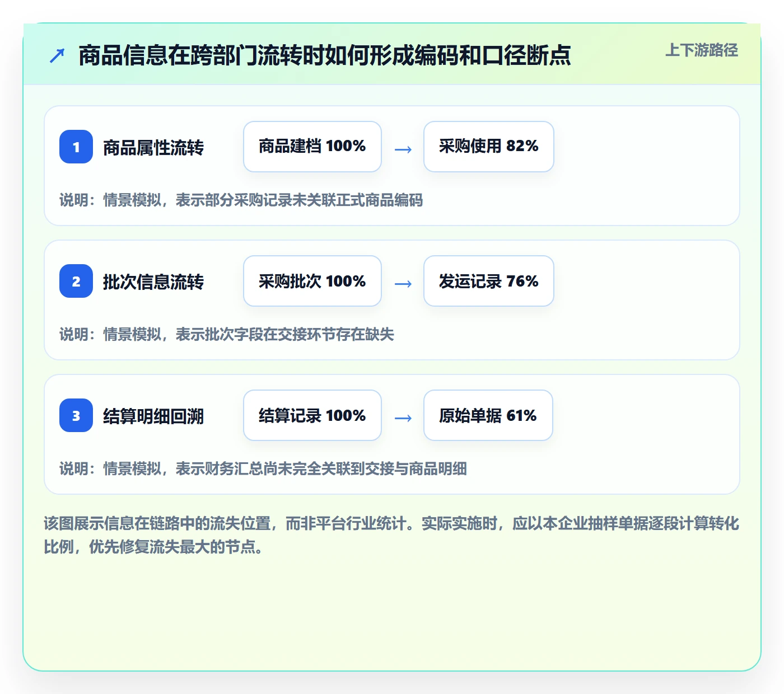Click the arrow between 商品建档 and 采购使用
Screen dimensions: 784x694
point(403,149)
